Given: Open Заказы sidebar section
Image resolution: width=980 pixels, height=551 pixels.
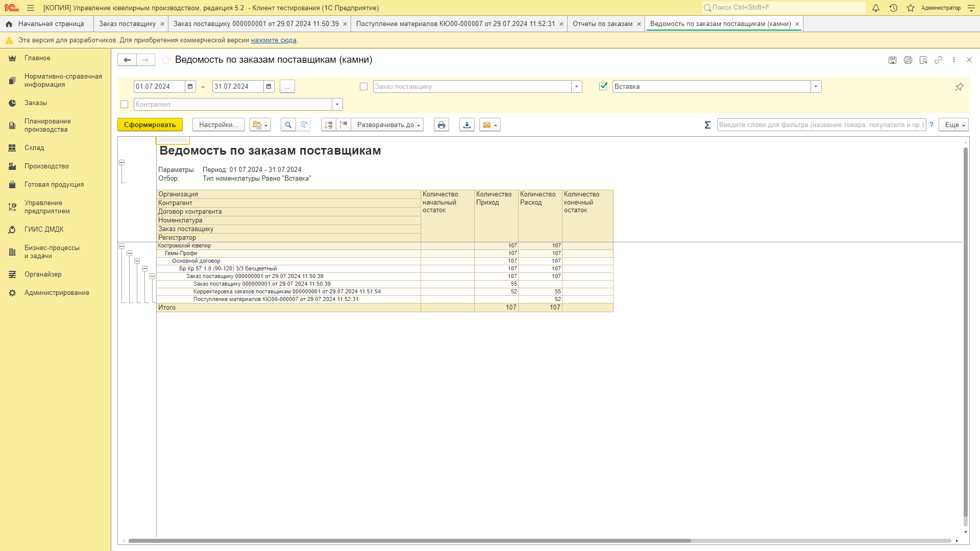Looking at the screenshot, I should pos(36,103).
